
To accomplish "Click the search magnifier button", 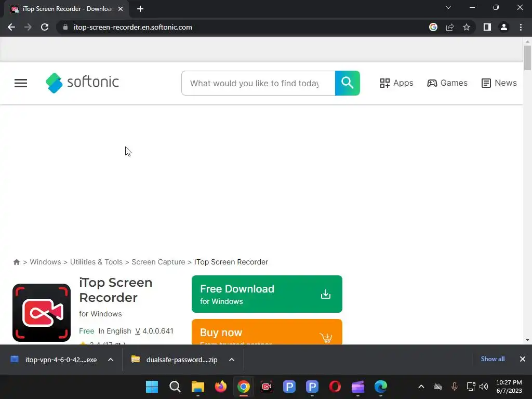I will [x=348, y=83].
